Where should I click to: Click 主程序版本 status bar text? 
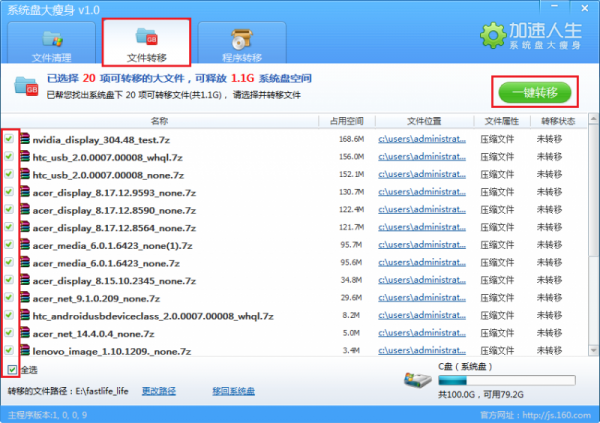tap(47, 415)
